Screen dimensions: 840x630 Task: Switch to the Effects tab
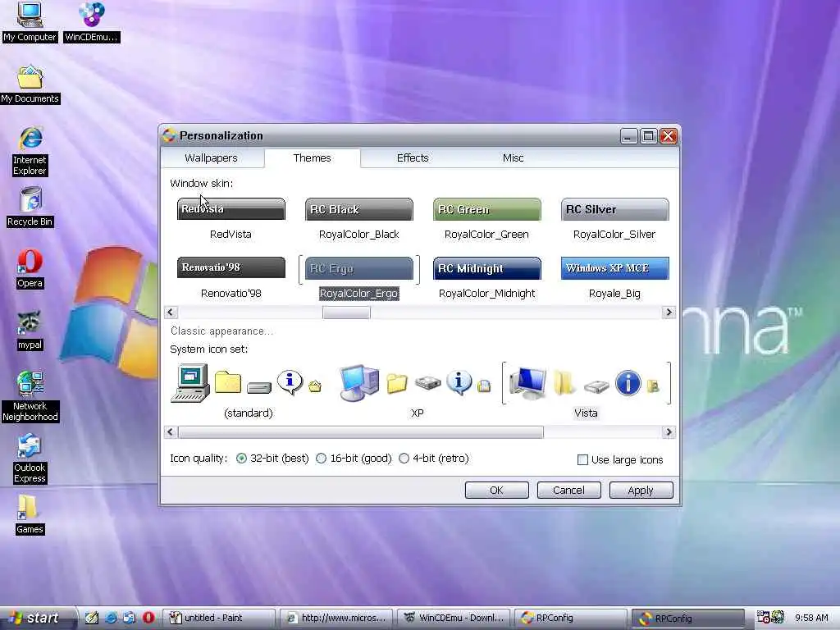click(413, 158)
